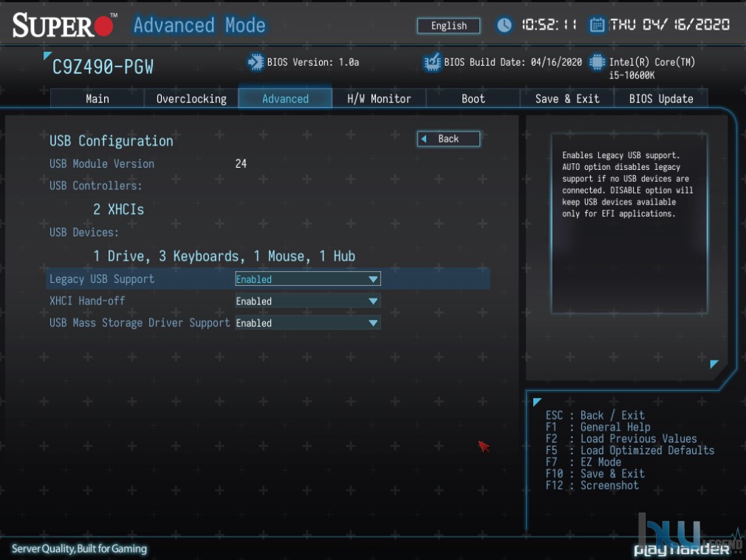746x560 pixels.
Task: Click the Server Quality, Built for Gaming slogan
Action: pyautogui.click(x=79, y=549)
